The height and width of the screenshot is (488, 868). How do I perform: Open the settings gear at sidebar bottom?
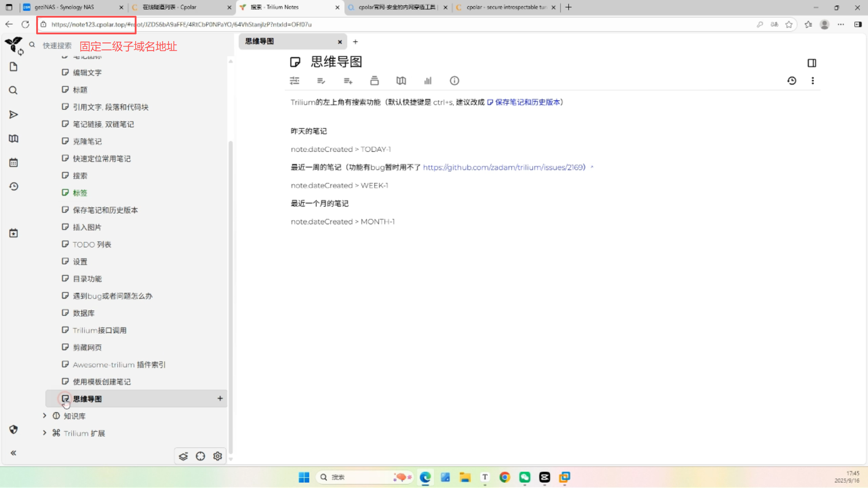217,456
